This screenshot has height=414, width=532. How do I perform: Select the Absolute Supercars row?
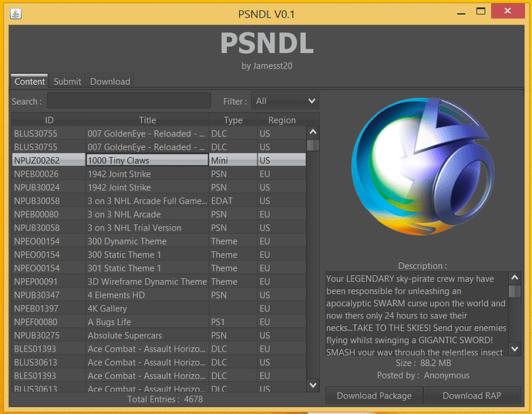(x=159, y=335)
